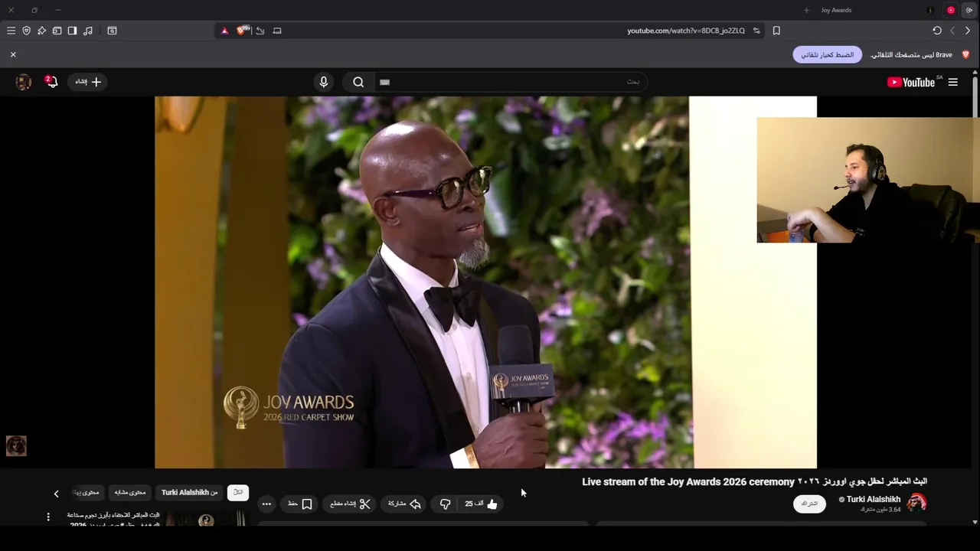Open the first suggested video thumbnail

pos(207,520)
